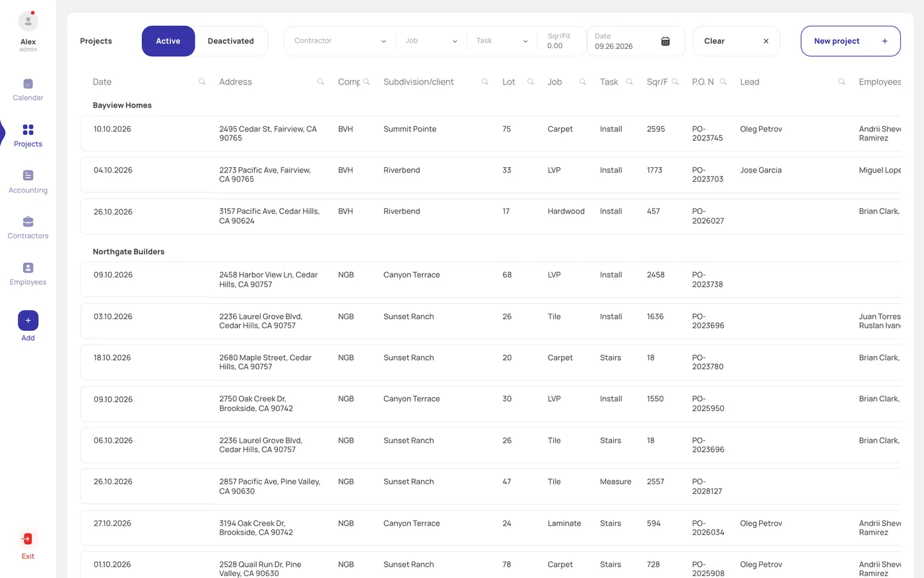924x578 pixels.
Task: Click lead name Jose Garcia
Action: (761, 170)
